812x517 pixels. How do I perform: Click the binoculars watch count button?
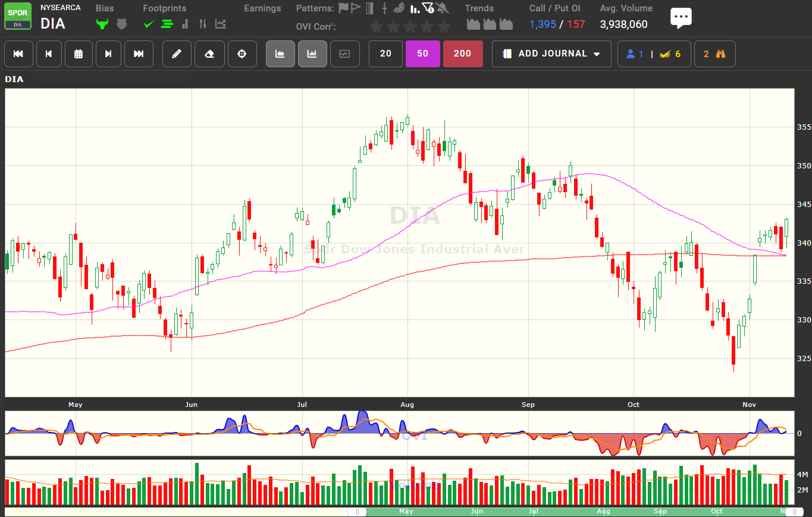point(714,54)
